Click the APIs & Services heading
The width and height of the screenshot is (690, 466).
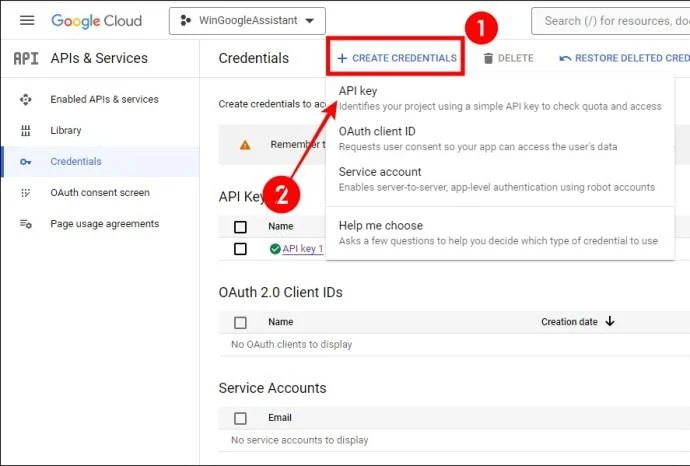tap(99, 58)
